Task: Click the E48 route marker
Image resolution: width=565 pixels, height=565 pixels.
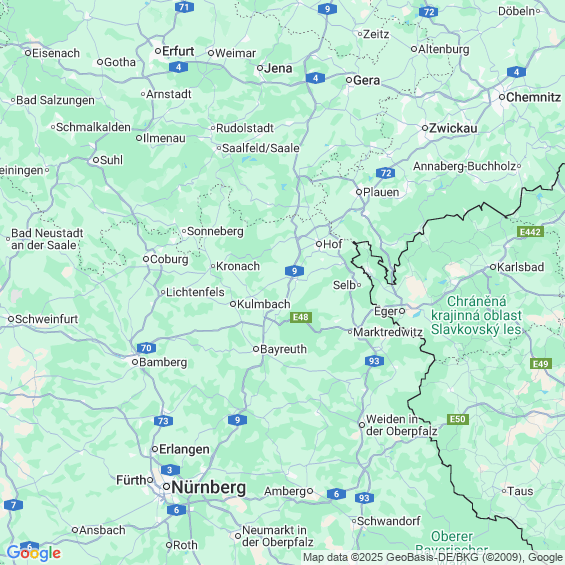Action: click(x=301, y=317)
